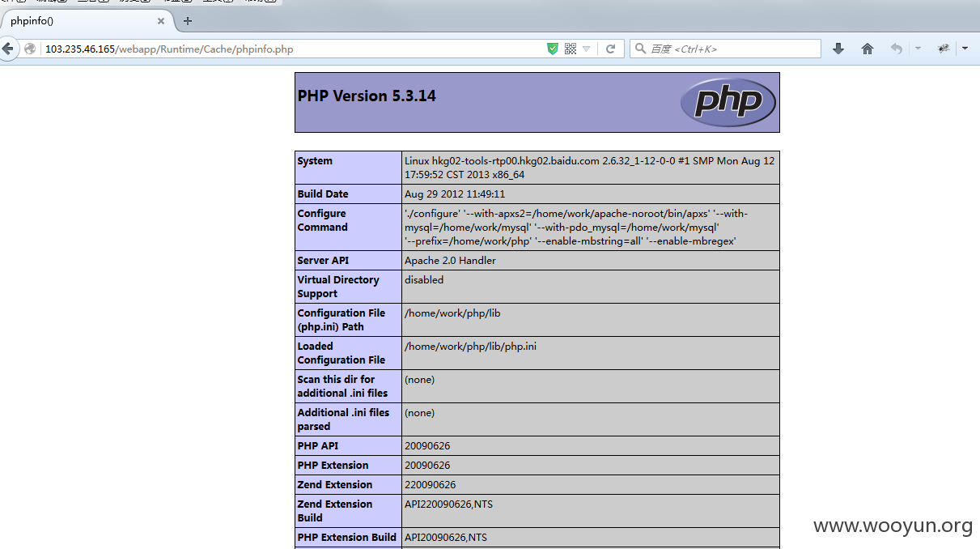The height and width of the screenshot is (549, 980).
Task: Click the Configure Command label
Action: tap(322, 220)
